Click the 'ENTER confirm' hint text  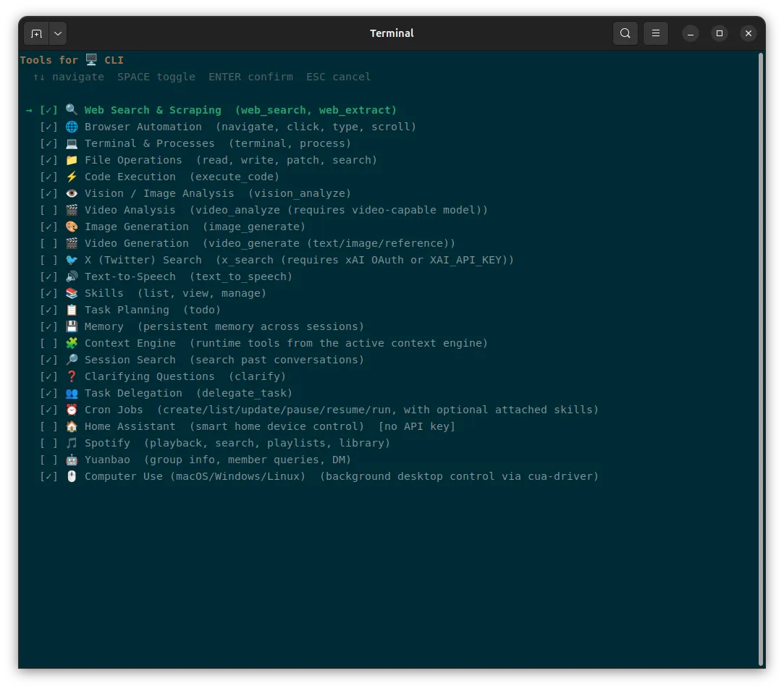(x=250, y=77)
